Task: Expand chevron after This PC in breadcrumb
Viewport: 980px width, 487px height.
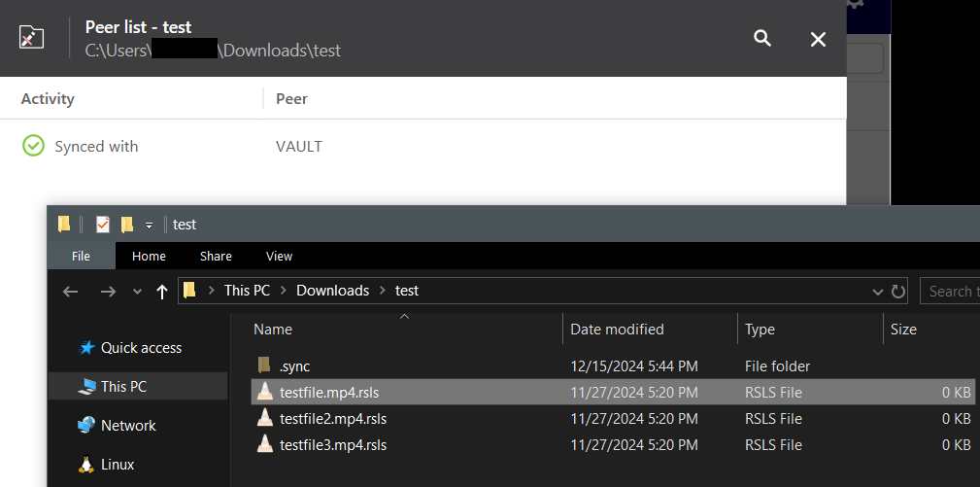Action: pyautogui.click(x=284, y=291)
